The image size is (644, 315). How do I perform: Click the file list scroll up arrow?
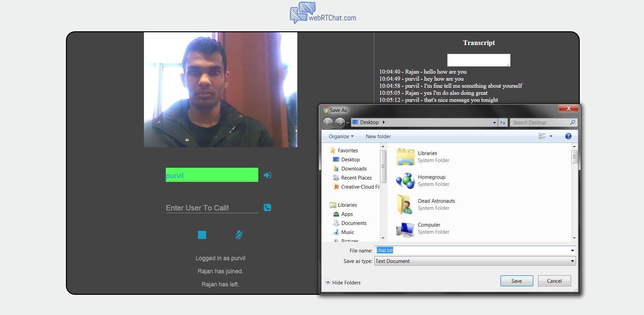tap(574, 147)
